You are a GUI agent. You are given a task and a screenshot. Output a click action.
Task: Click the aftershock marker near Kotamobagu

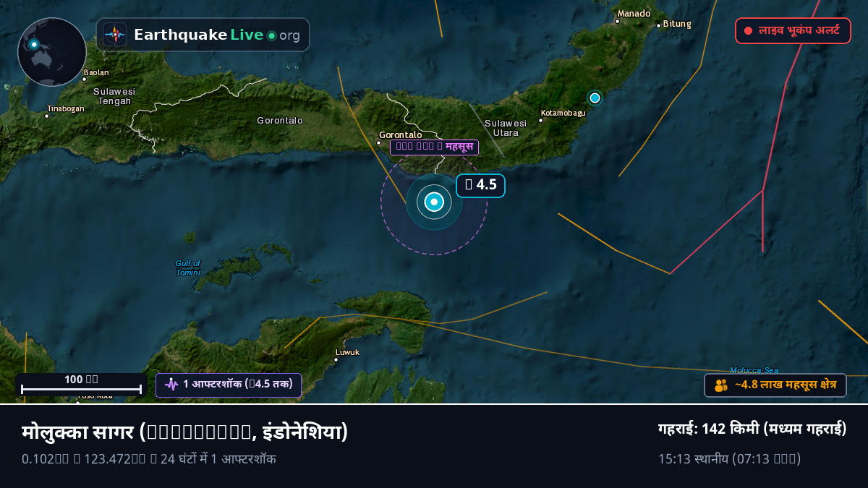click(595, 98)
